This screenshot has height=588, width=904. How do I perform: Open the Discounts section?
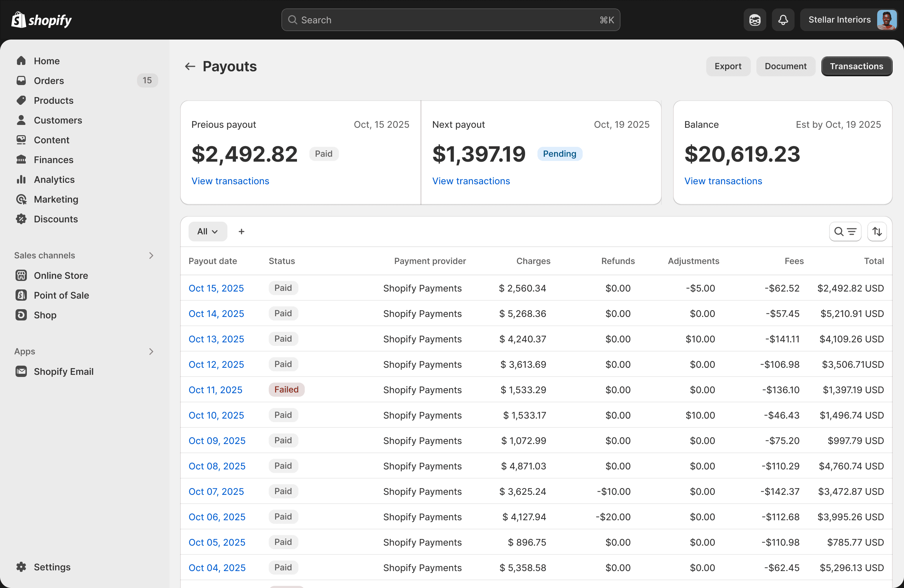click(x=55, y=219)
